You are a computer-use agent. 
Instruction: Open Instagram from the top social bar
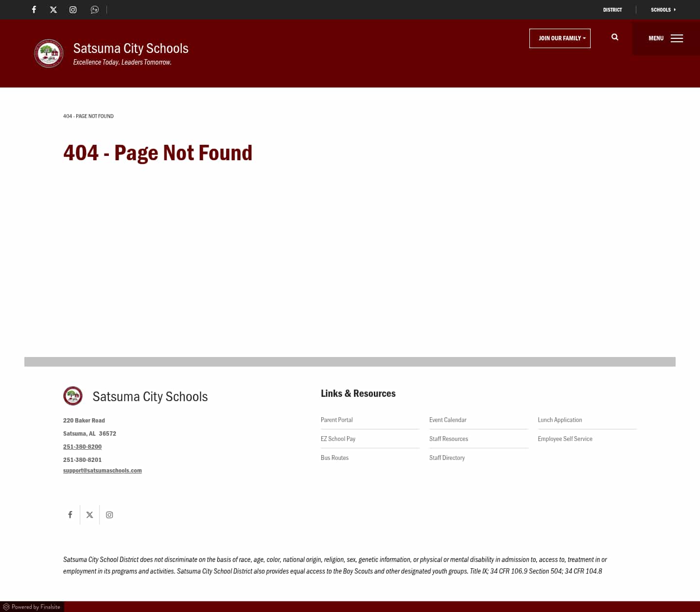[73, 10]
